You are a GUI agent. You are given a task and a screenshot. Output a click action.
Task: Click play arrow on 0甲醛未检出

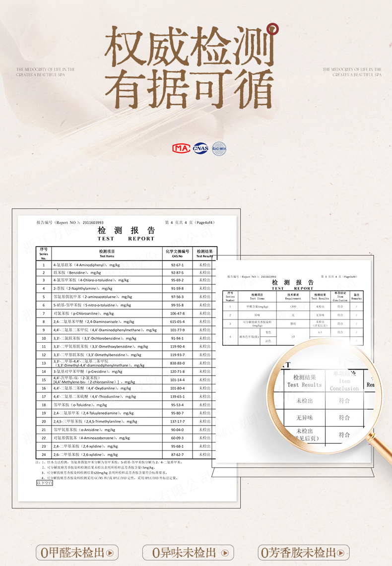click(x=110, y=553)
